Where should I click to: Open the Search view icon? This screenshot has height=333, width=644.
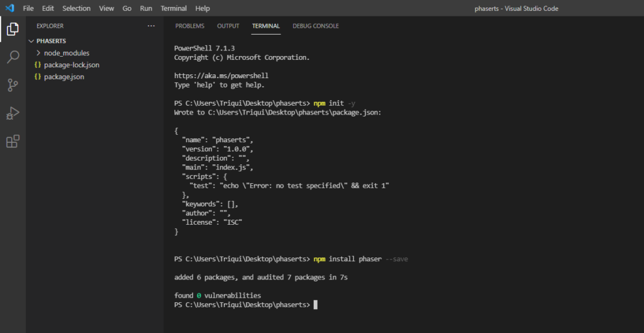13,57
